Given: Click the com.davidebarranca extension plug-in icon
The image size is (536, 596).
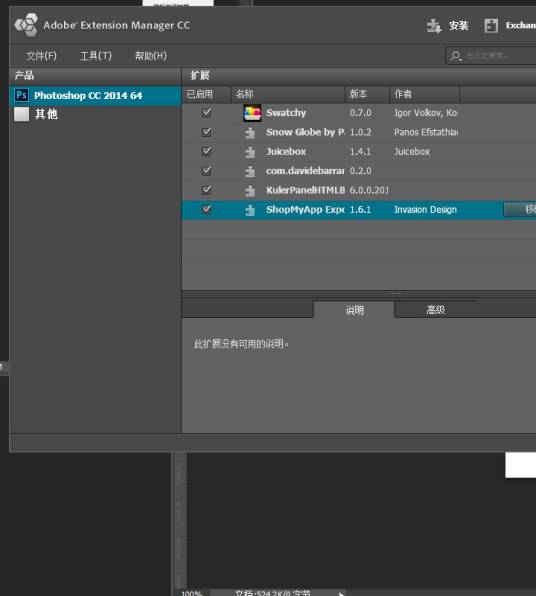Looking at the screenshot, I should click(x=250, y=171).
